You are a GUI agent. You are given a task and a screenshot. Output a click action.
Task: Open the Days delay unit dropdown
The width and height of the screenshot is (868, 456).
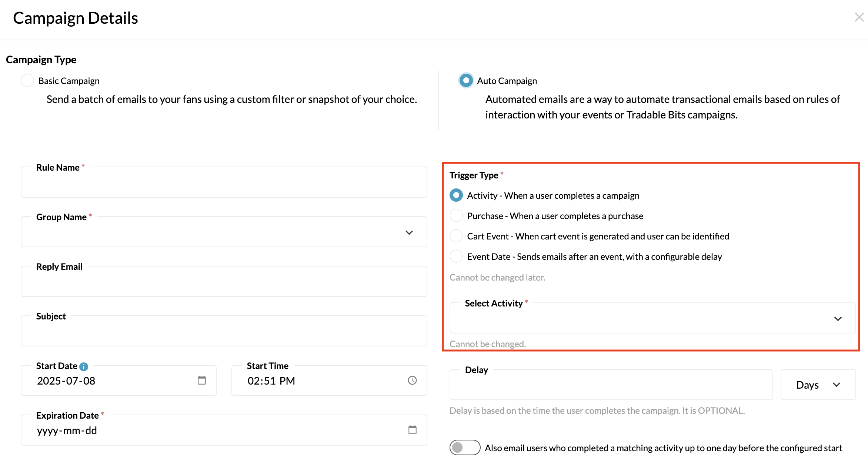tap(818, 385)
